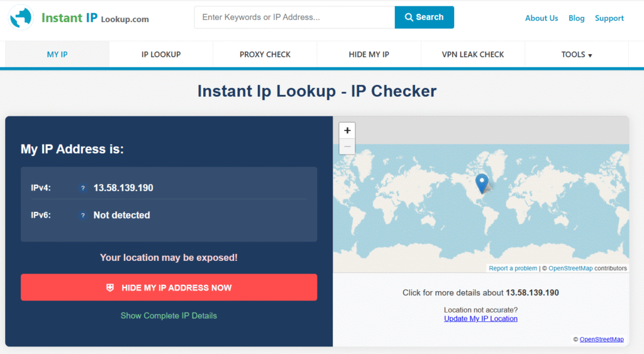Image resolution: width=644 pixels, height=354 pixels.
Task: Open the VPN LEAK CHECK tab
Action: (473, 55)
